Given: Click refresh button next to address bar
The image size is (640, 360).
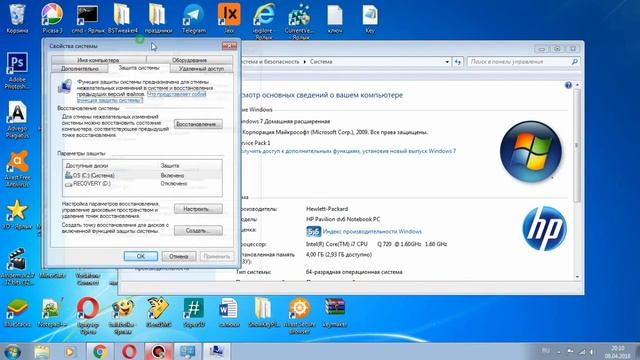Looking at the screenshot, I should click(458, 62).
